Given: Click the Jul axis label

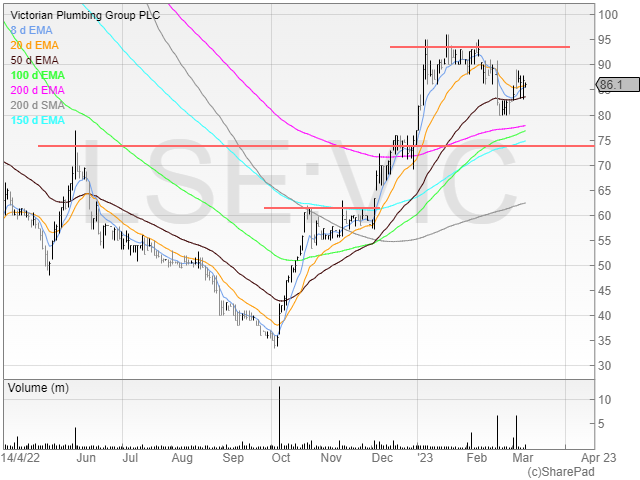Looking at the screenshot, I should pos(130,458).
